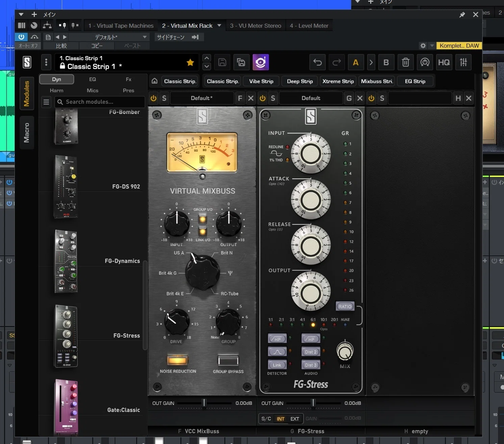Enable detector Link on FG-Stress
This screenshot has width=504, height=444.
(277, 365)
